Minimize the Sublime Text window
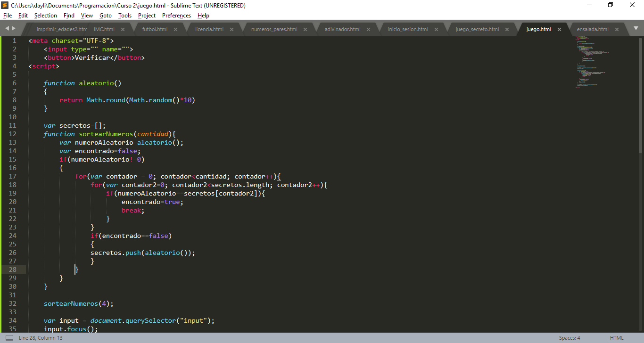The image size is (644, 343). click(589, 5)
